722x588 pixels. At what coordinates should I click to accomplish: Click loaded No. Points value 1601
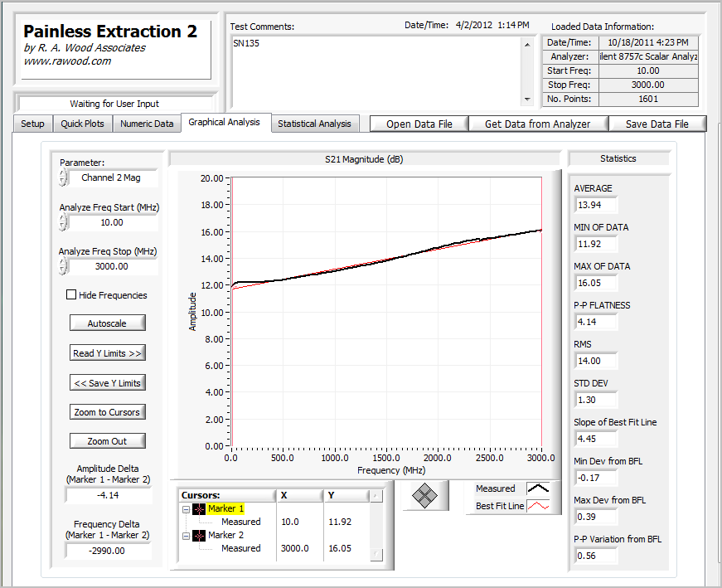[x=648, y=99]
